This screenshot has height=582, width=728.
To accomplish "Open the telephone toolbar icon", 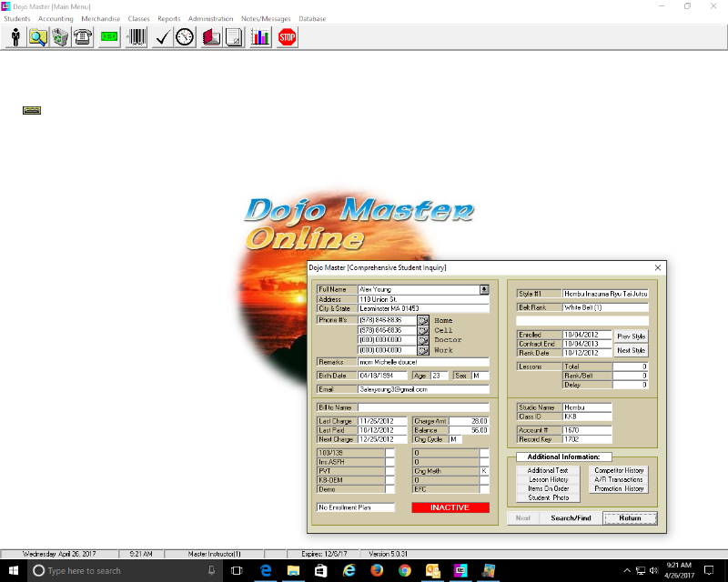I will (83, 37).
